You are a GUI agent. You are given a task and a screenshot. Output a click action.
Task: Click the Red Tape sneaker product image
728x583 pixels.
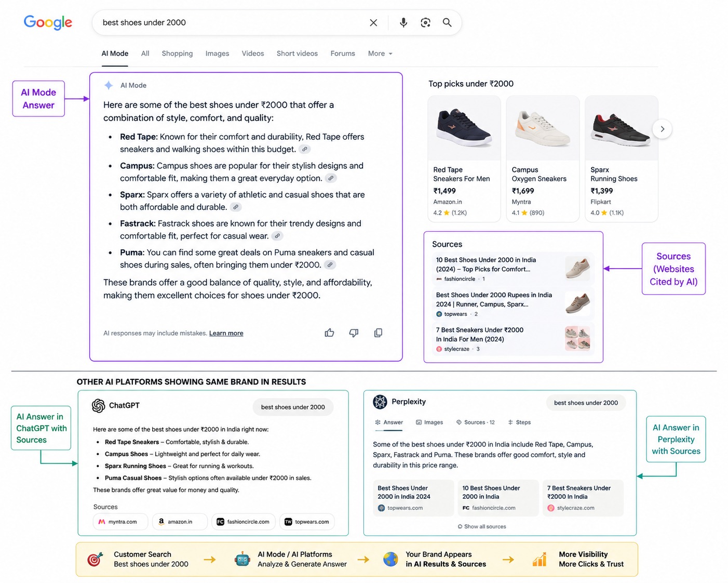464,128
